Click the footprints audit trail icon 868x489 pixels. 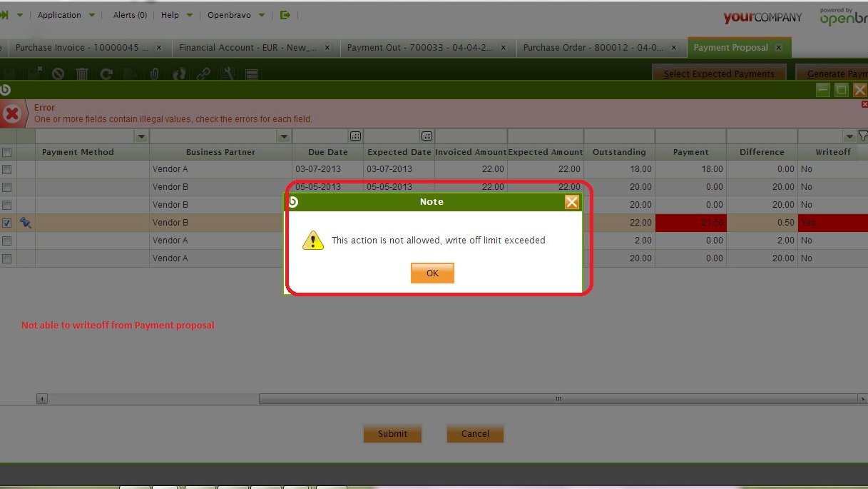[x=179, y=74]
